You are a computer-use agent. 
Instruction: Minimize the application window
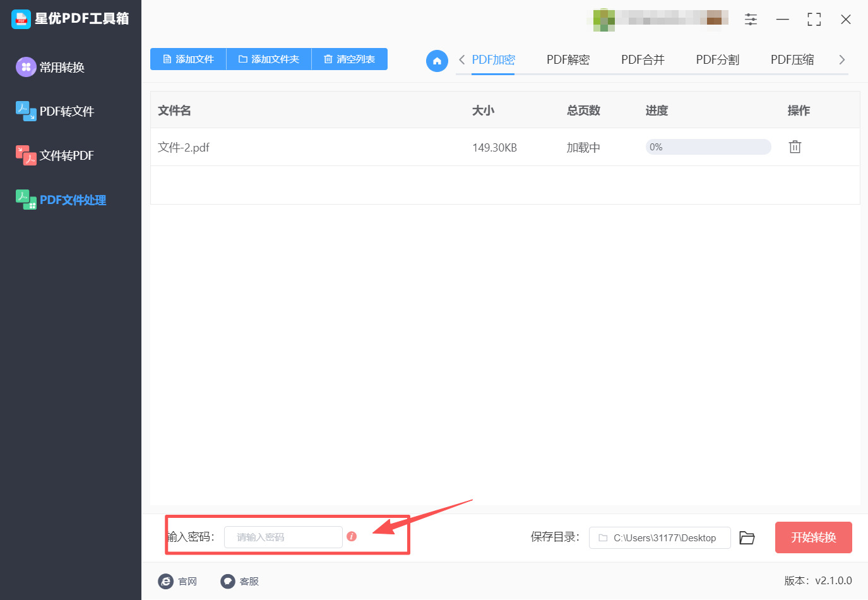[783, 20]
